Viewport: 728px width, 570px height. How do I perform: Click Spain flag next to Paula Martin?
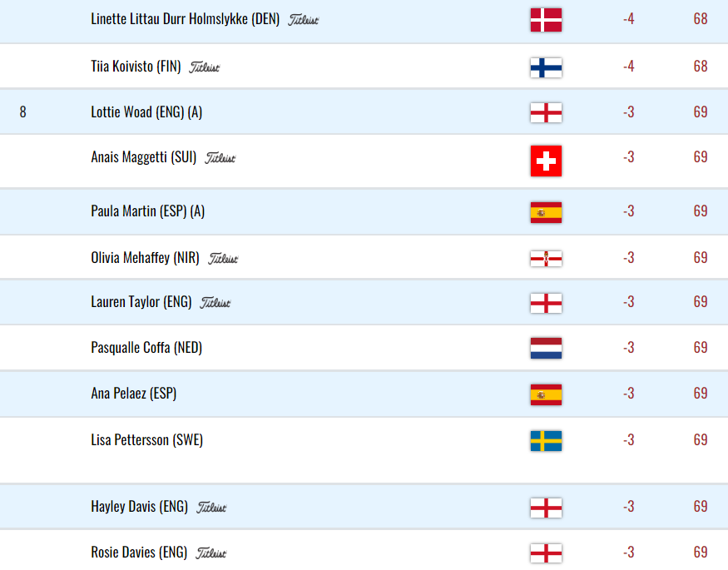tap(546, 212)
